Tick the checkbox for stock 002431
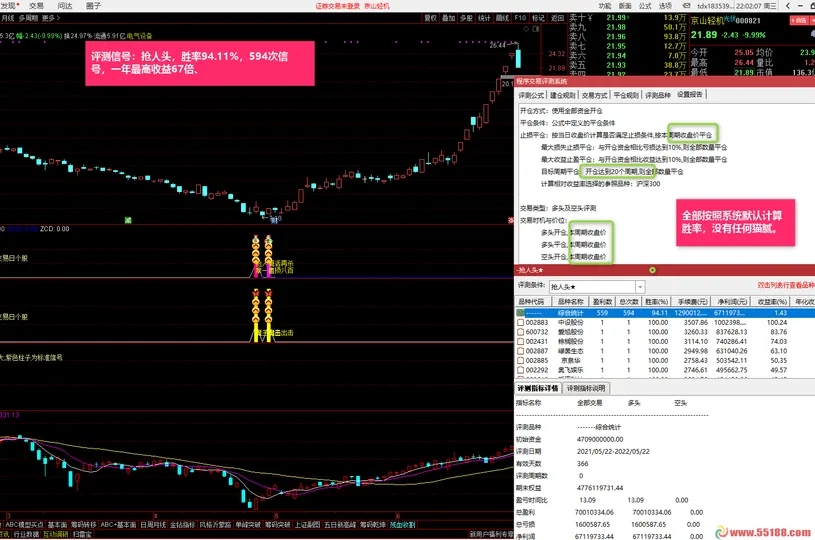 click(x=520, y=342)
